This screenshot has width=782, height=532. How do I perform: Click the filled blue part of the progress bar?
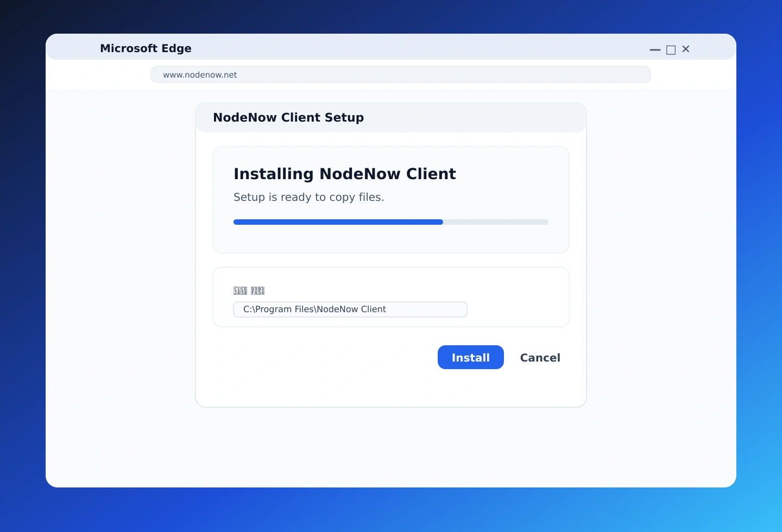338,222
